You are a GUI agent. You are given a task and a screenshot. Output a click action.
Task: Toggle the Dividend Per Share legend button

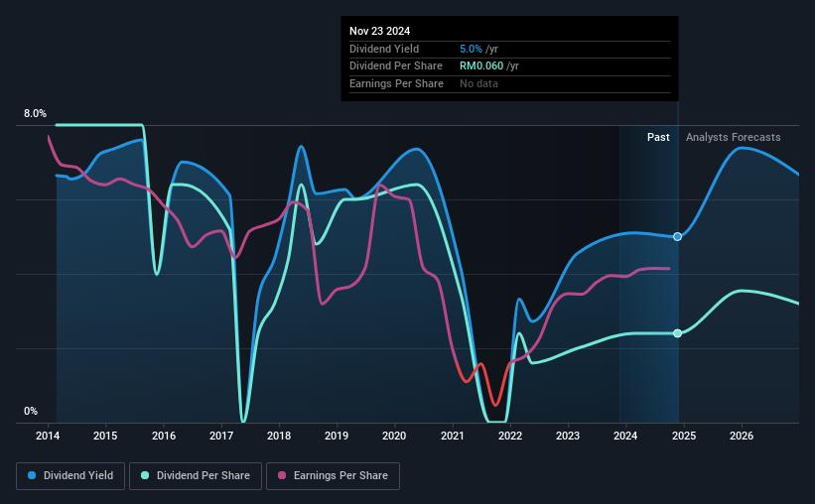[x=196, y=476]
